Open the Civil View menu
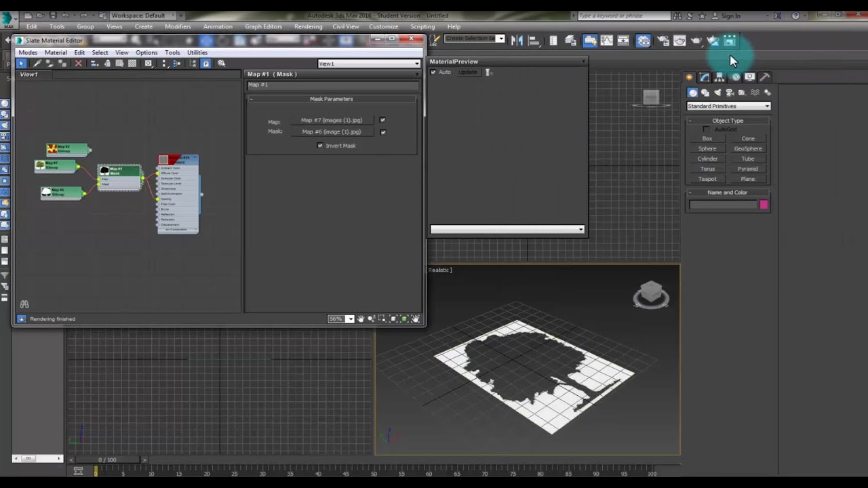868x488 pixels. 345,26
